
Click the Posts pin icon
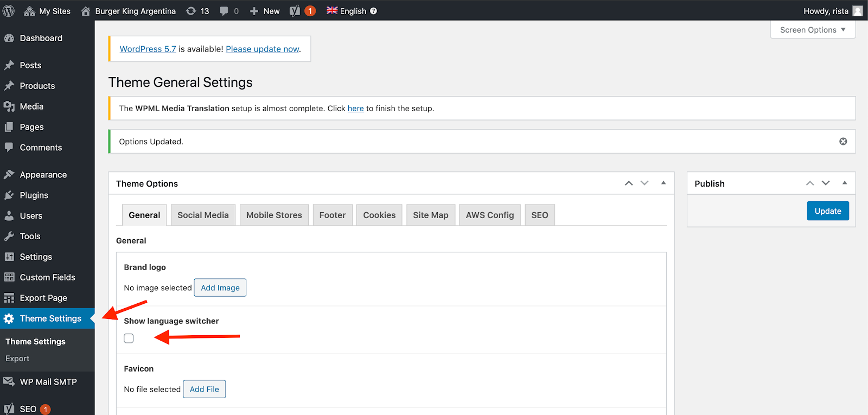point(9,65)
